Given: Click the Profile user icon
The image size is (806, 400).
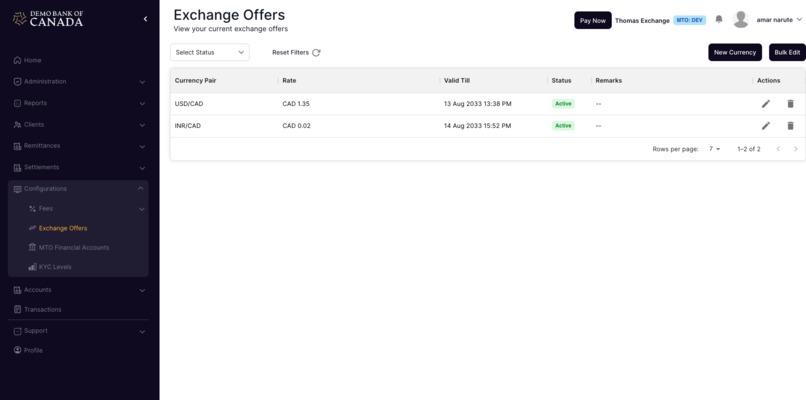Looking at the screenshot, I should click(17, 350).
